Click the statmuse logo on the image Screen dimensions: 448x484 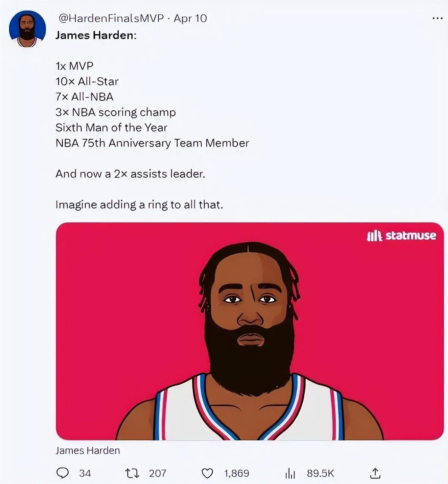401,236
